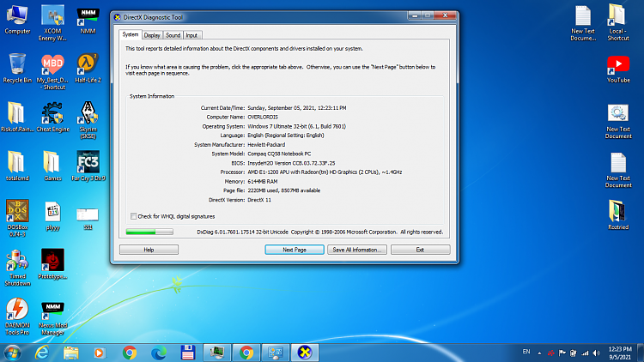This screenshot has height=362, width=644.
Task: Select the YouTube desktop shortcut
Action: [x=618, y=69]
